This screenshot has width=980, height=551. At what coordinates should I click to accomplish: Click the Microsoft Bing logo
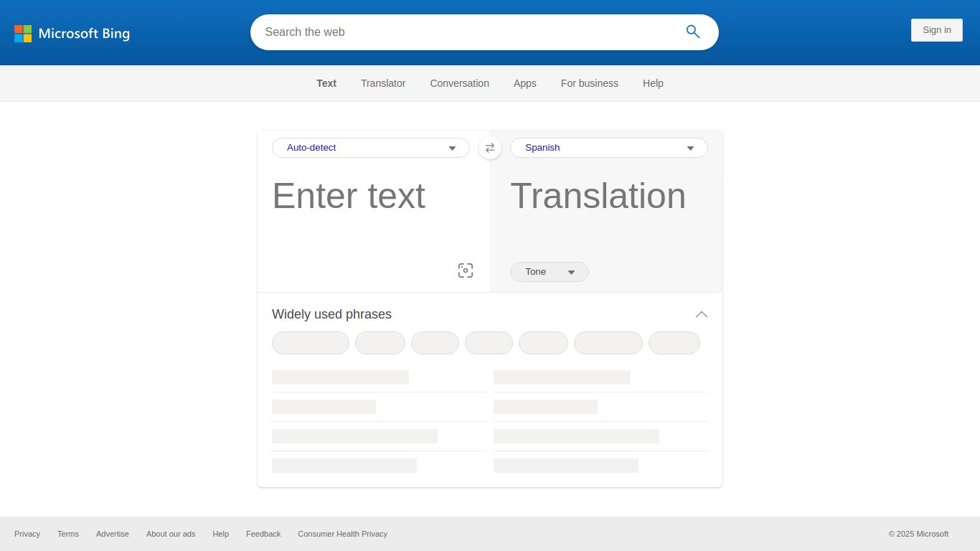[72, 33]
